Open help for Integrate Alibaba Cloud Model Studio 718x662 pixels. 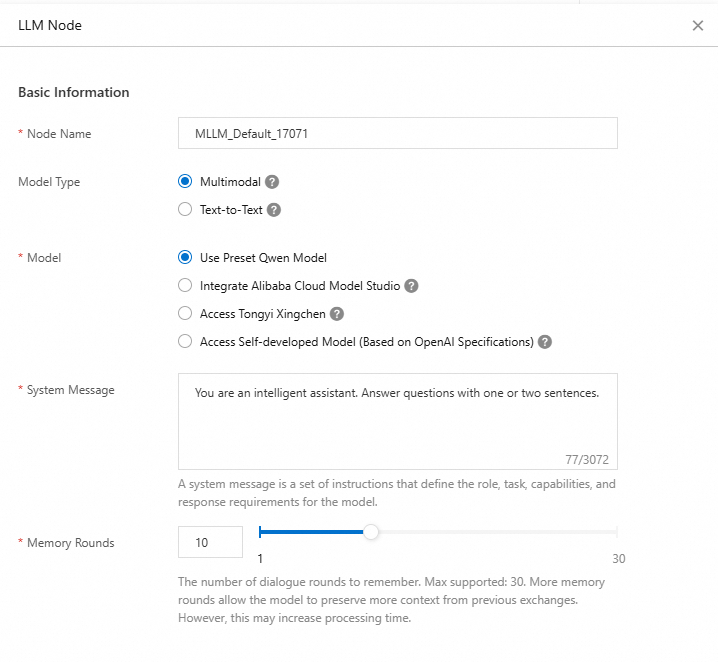click(411, 286)
